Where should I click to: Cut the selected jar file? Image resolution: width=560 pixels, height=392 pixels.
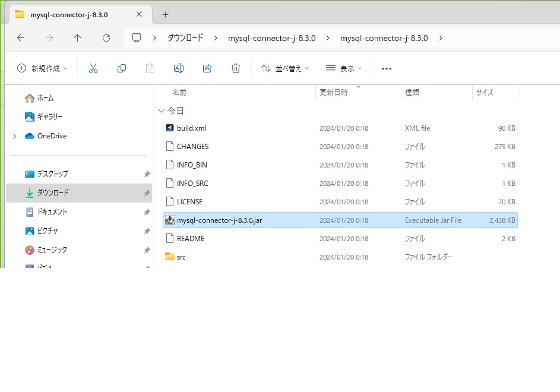pos(93,68)
